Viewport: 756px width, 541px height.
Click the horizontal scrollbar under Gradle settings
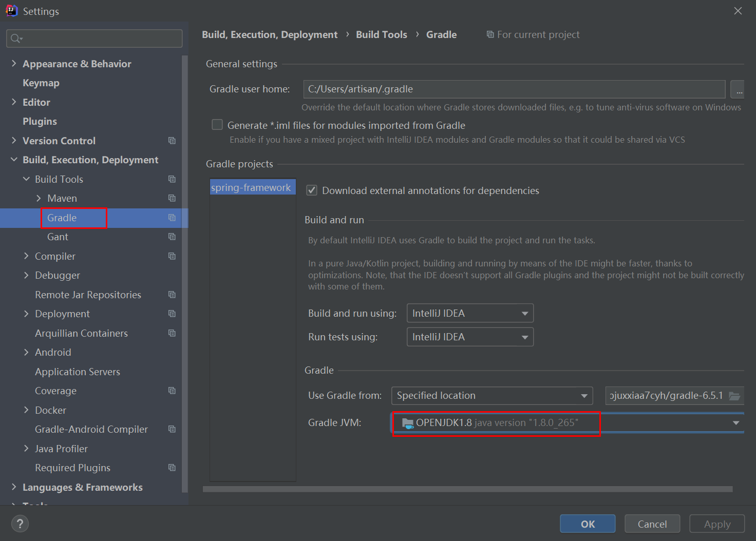pos(467,489)
